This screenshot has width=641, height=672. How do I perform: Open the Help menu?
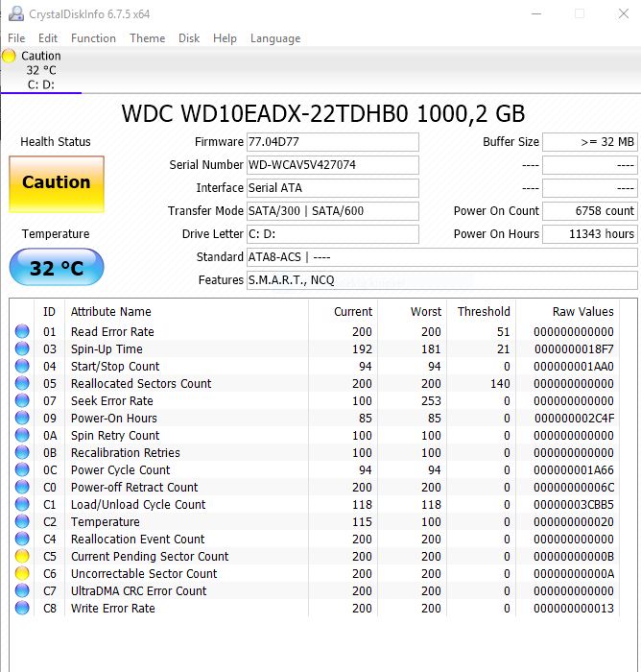click(x=225, y=38)
